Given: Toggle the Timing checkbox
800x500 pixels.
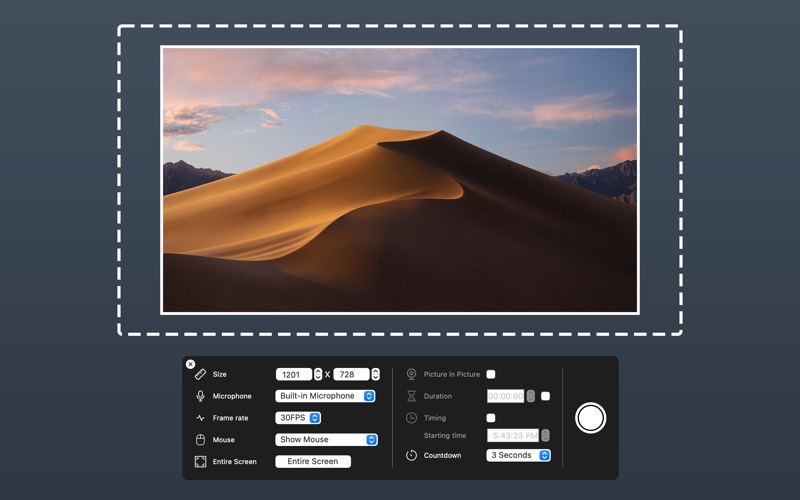Looking at the screenshot, I should [x=491, y=418].
